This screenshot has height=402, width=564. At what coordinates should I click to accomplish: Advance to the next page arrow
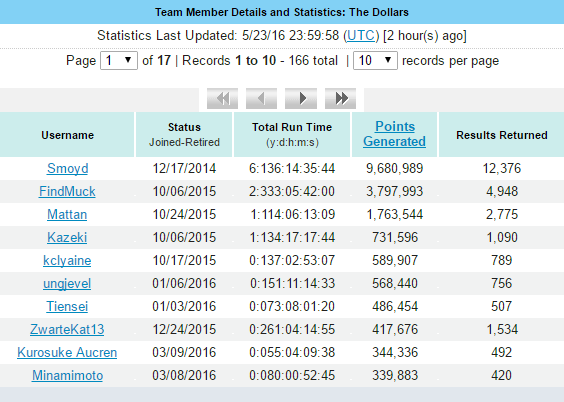click(x=301, y=98)
